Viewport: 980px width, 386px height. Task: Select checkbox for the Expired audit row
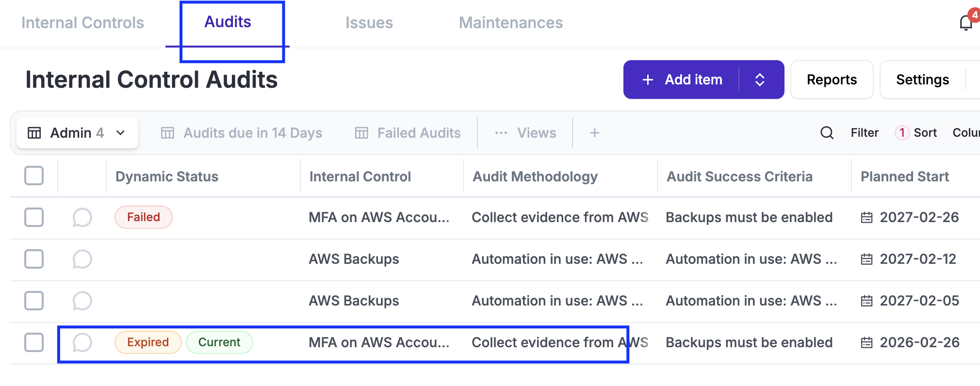click(x=34, y=342)
